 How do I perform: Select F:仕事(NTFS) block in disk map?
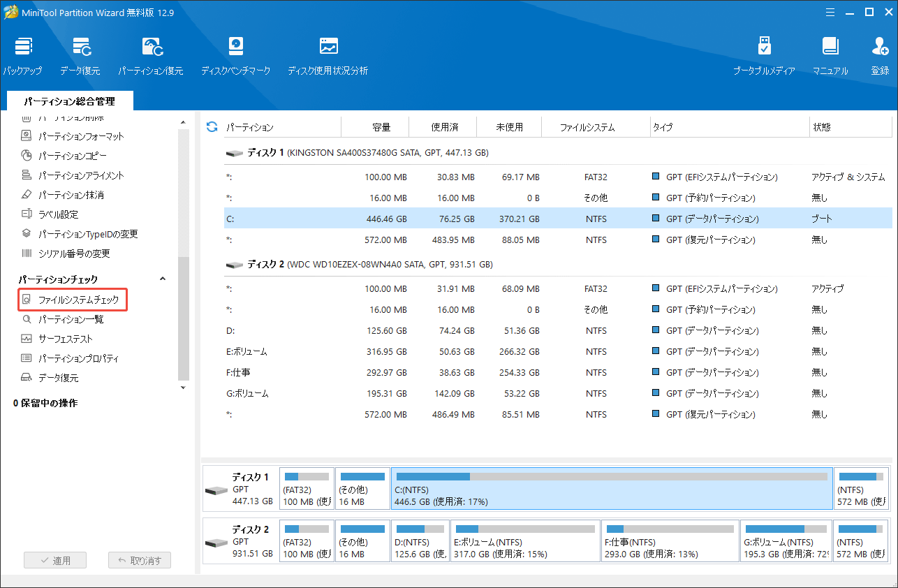(x=670, y=541)
